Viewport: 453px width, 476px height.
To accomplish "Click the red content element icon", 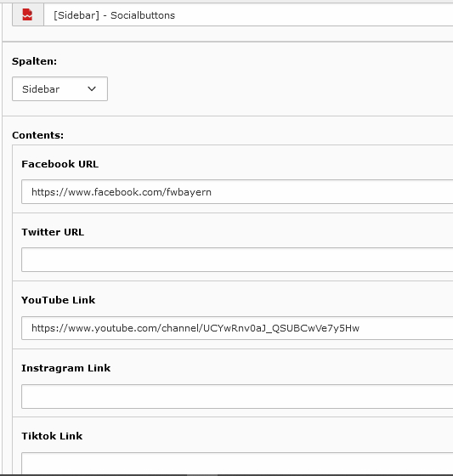I will (x=27, y=14).
